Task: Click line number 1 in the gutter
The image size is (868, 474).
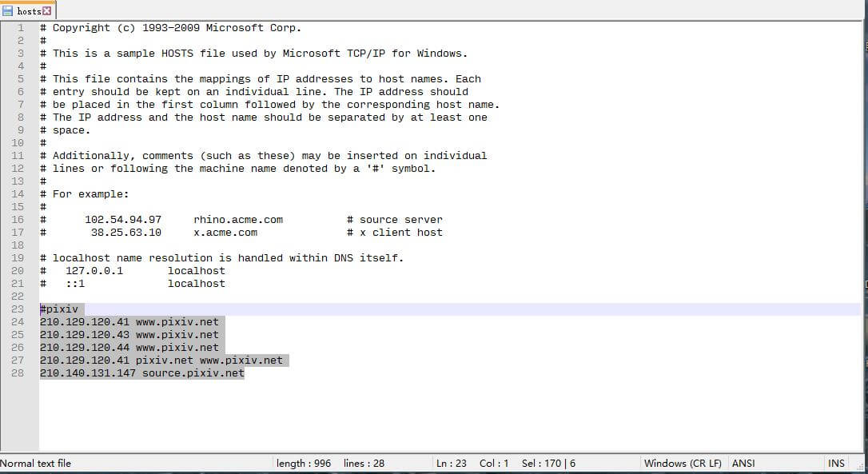Action: [21, 28]
